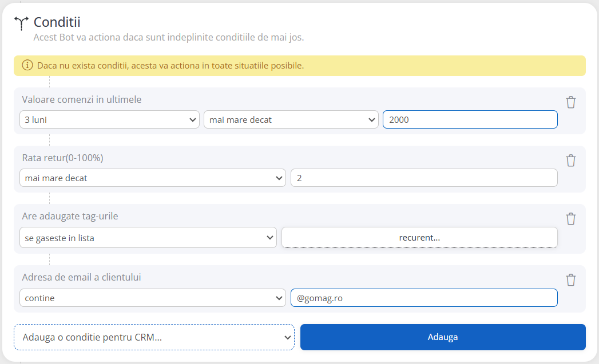Click the "@gomag.ro" email input field

423,298
